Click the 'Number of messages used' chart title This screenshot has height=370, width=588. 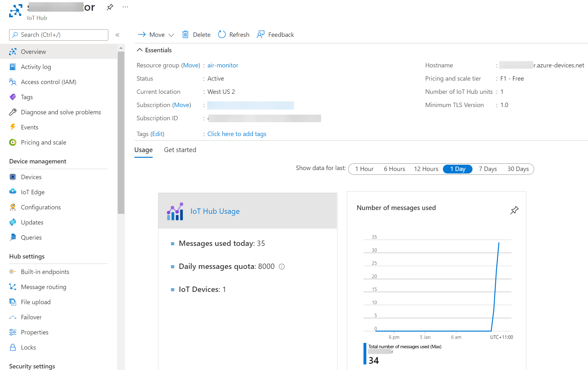click(x=396, y=208)
